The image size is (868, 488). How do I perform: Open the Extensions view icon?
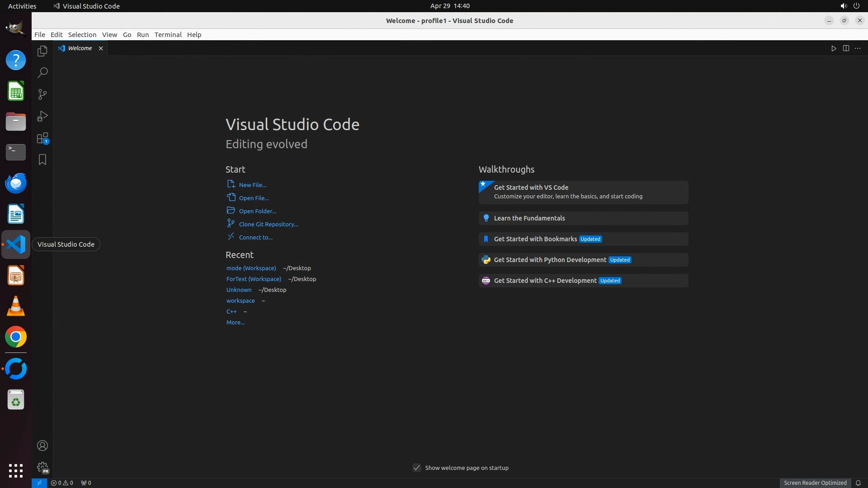pos(42,138)
